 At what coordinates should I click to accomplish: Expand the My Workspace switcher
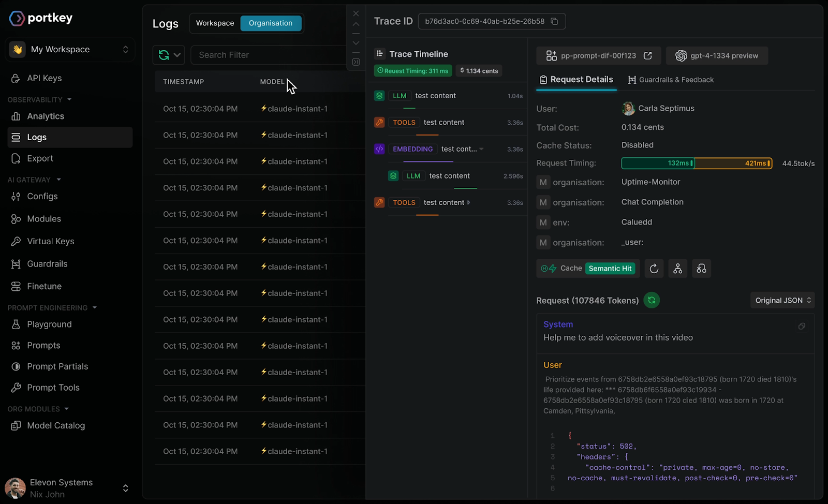click(x=70, y=50)
